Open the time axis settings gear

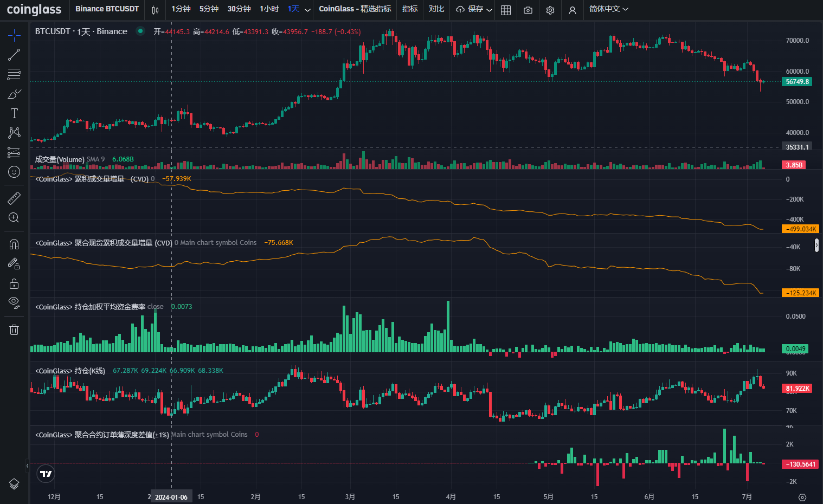[803, 497]
